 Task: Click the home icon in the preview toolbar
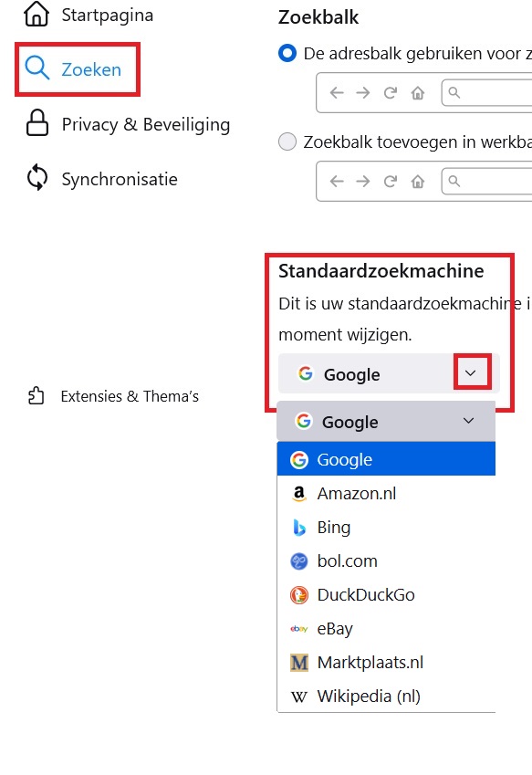tap(417, 91)
